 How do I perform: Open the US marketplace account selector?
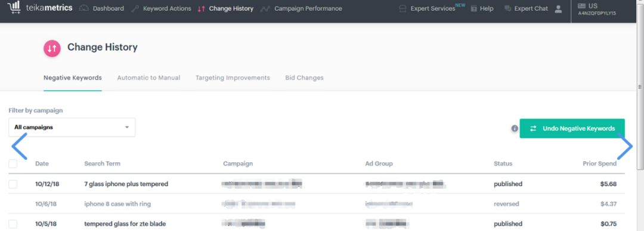coord(597,8)
